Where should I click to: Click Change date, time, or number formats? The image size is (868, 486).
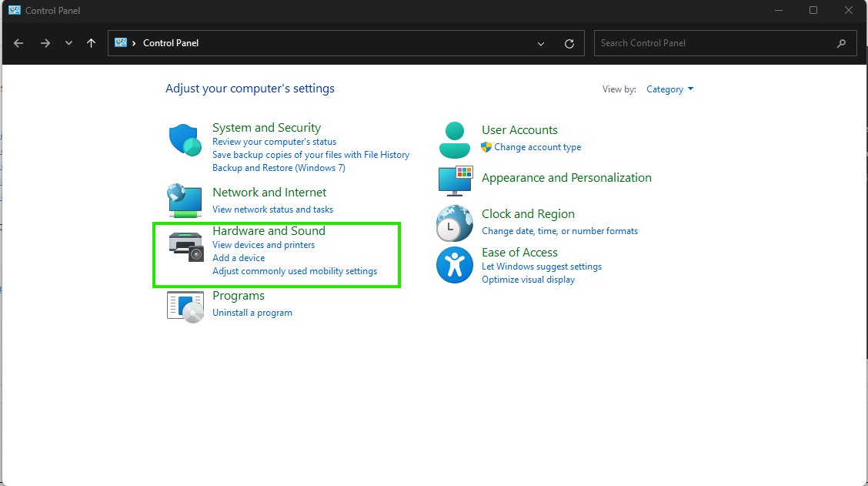(x=559, y=231)
